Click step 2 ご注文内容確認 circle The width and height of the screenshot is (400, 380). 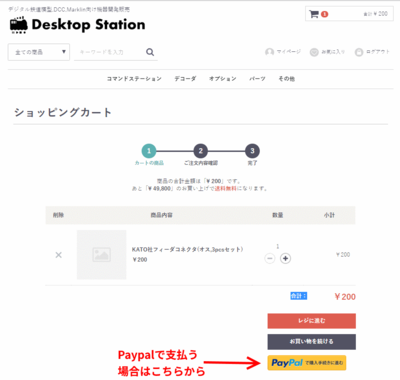click(x=201, y=151)
